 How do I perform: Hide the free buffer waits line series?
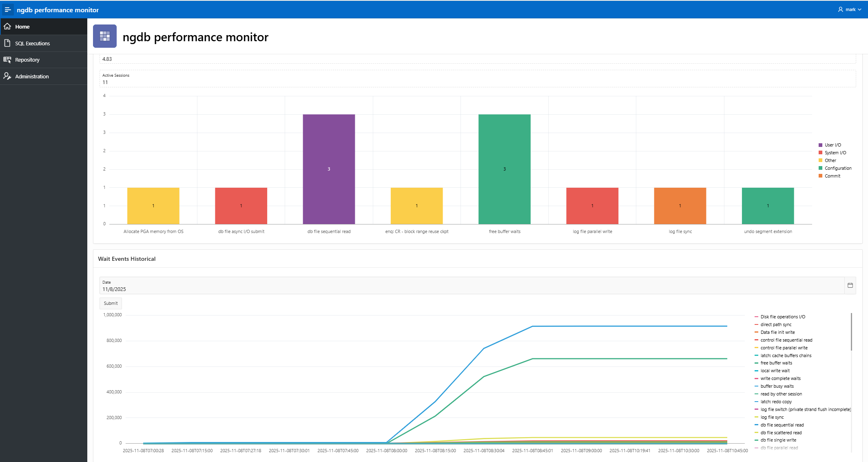pyautogui.click(x=776, y=363)
